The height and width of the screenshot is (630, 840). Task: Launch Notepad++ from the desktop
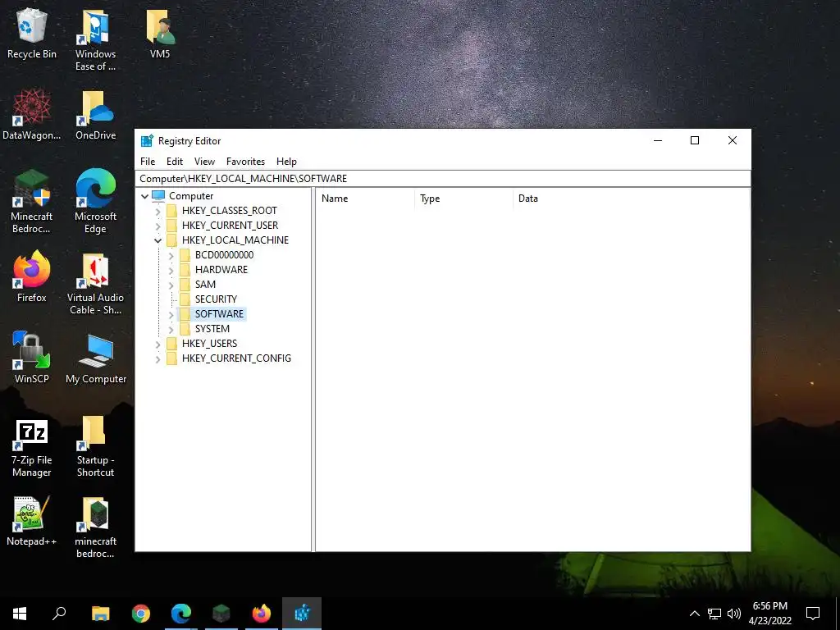coord(32,521)
